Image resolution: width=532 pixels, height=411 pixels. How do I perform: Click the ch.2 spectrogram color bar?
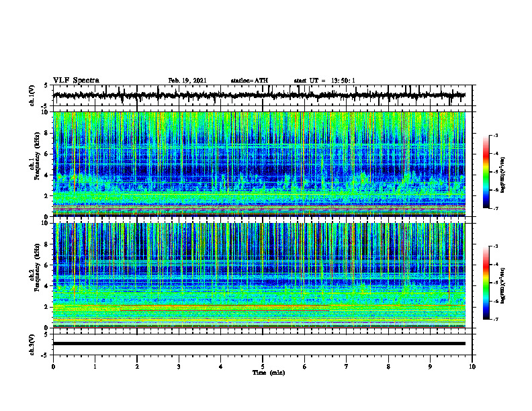point(486,283)
